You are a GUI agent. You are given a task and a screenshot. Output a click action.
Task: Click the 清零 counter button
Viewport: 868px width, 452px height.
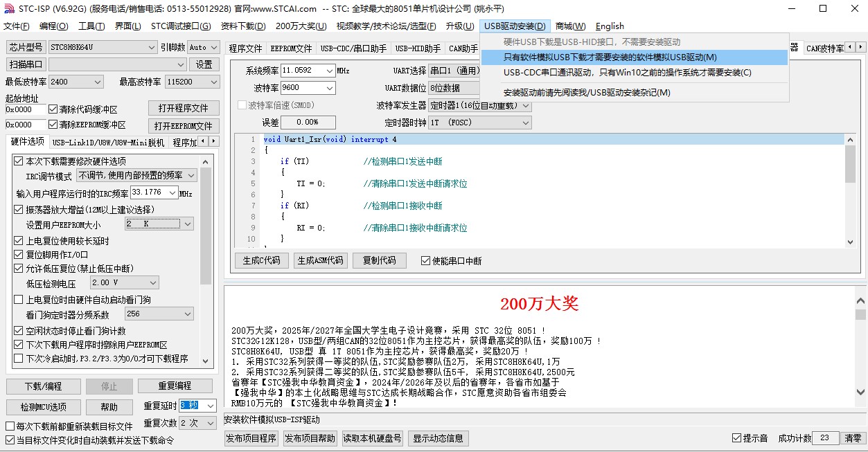(853, 438)
